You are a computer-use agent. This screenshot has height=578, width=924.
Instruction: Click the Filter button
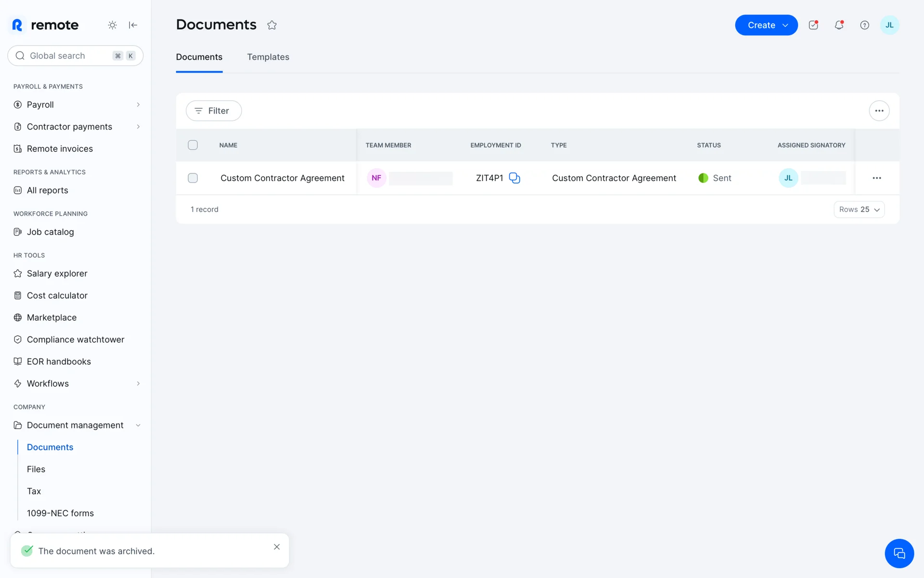coord(214,111)
